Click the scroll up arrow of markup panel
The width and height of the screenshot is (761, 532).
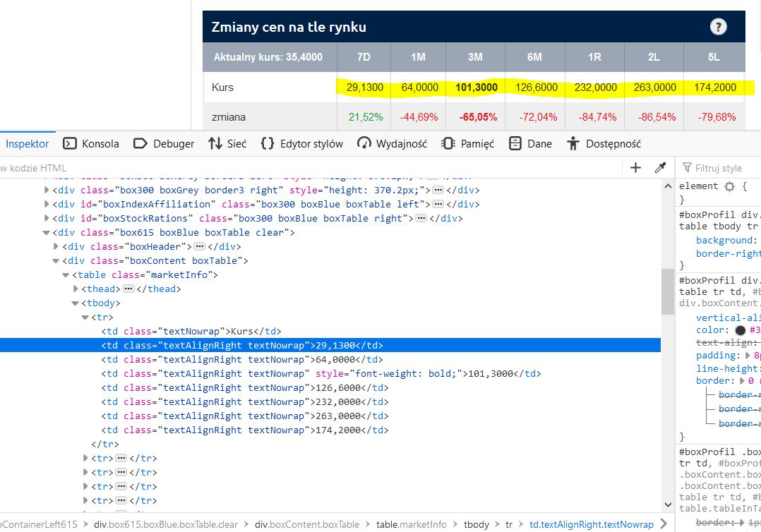[668, 186]
